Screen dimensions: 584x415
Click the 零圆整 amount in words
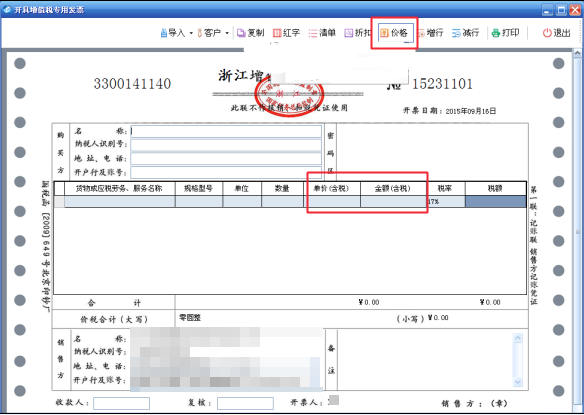point(190,318)
